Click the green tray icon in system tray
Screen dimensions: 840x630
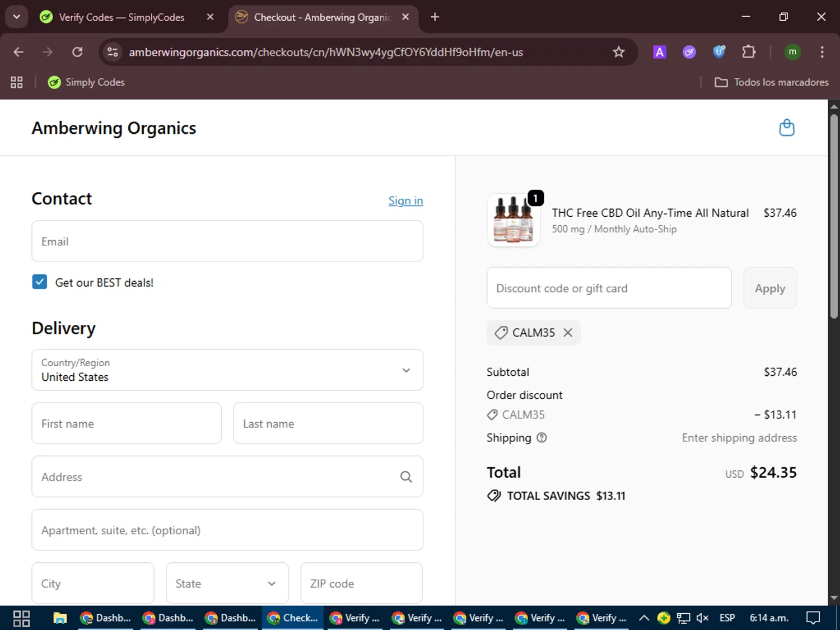click(664, 618)
